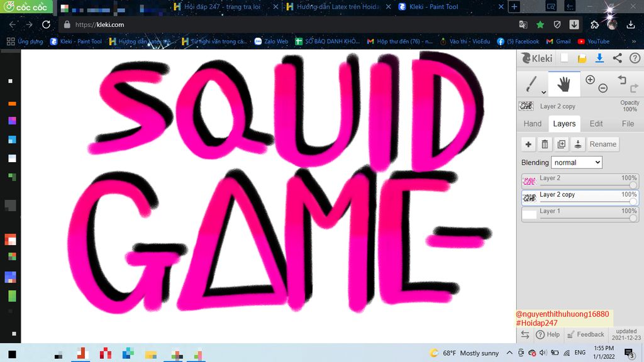The image size is (644, 362).
Task: Open the brush type dropdown arrow
Action: [x=543, y=92]
